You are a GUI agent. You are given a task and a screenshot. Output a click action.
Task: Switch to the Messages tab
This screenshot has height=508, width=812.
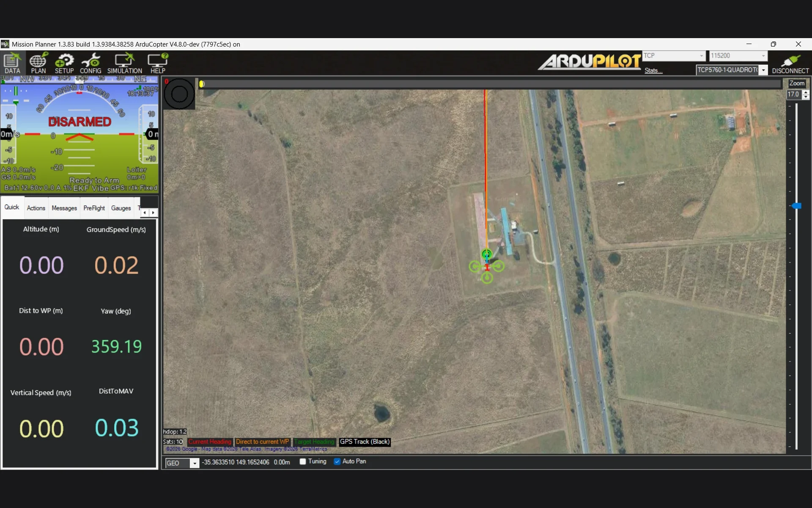64,208
